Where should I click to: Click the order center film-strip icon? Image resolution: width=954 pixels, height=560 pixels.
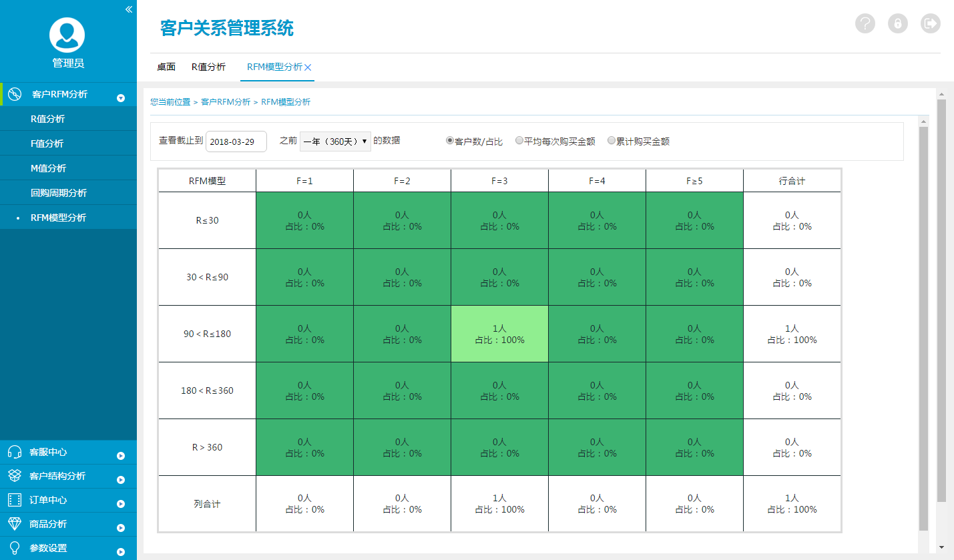click(x=14, y=500)
